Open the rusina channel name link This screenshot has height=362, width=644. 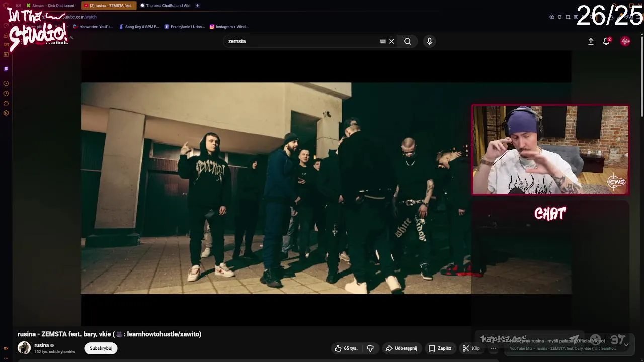pos(42,345)
